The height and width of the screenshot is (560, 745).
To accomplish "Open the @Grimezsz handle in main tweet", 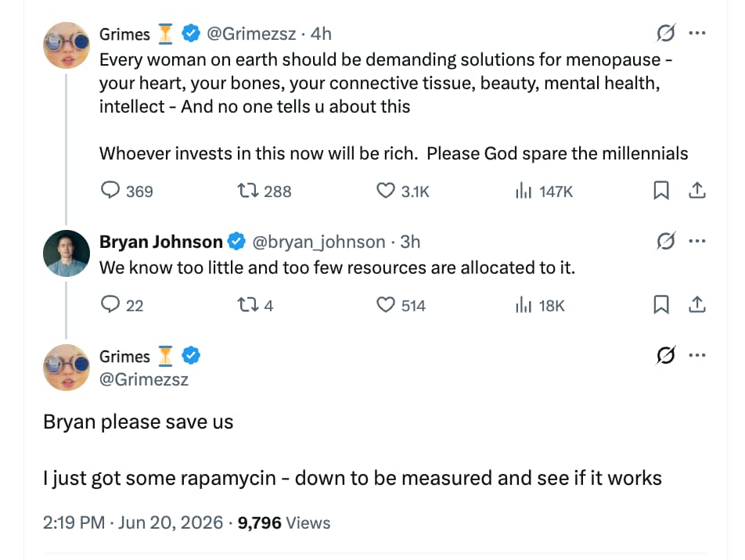I will click(144, 379).
